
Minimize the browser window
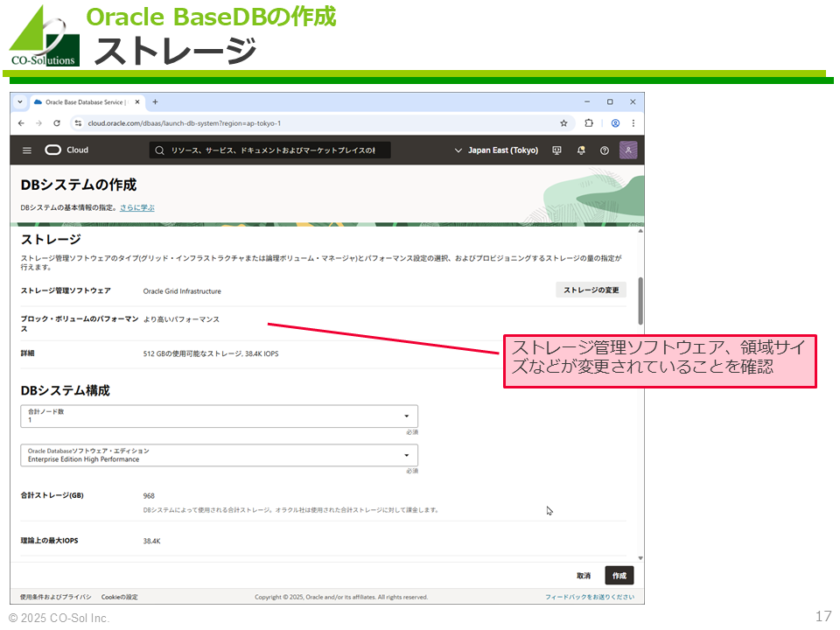[587, 101]
